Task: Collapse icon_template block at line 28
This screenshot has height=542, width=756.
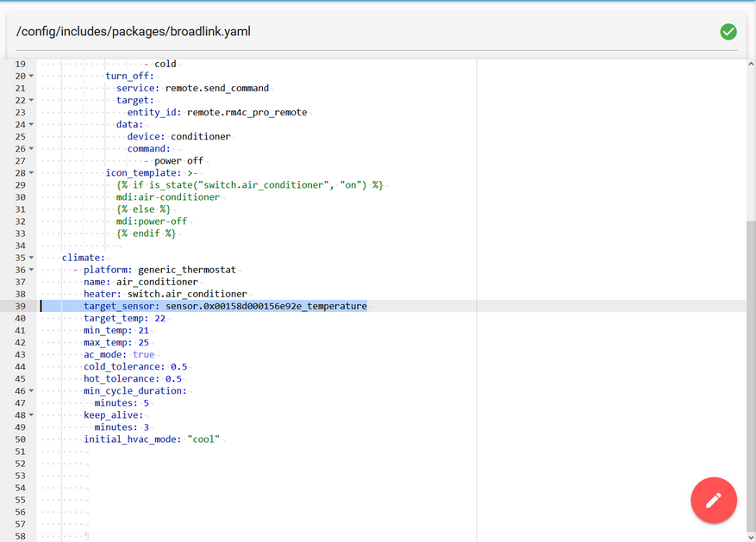Action: click(31, 172)
